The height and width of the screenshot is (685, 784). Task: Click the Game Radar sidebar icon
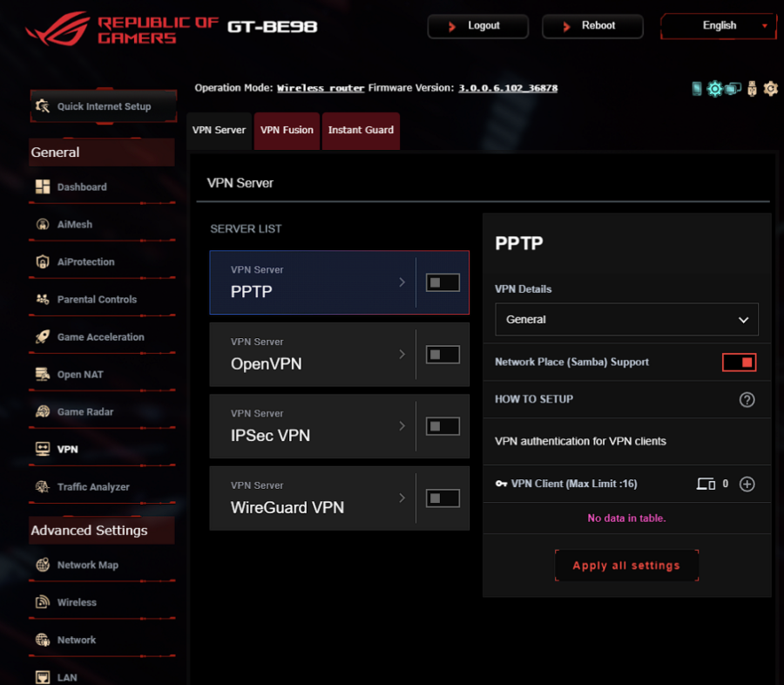(43, 412)
